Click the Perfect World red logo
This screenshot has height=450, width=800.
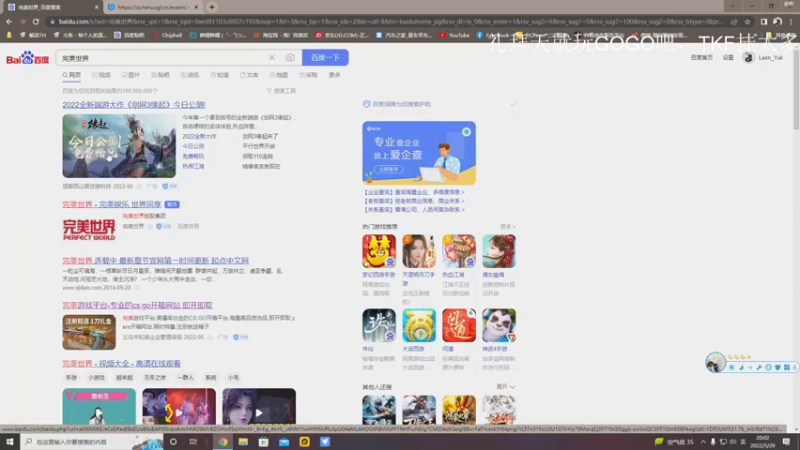pyautogui.click(x=89, y=230)
